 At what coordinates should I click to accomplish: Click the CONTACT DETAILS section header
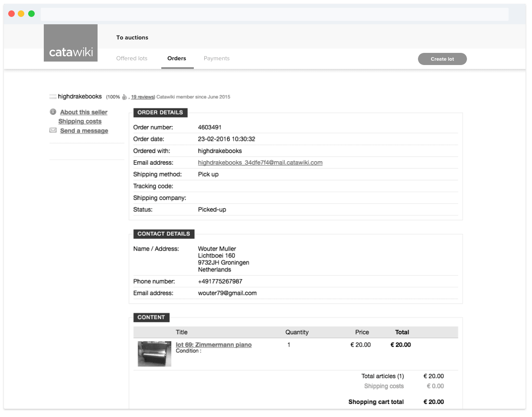click(164, 234)
